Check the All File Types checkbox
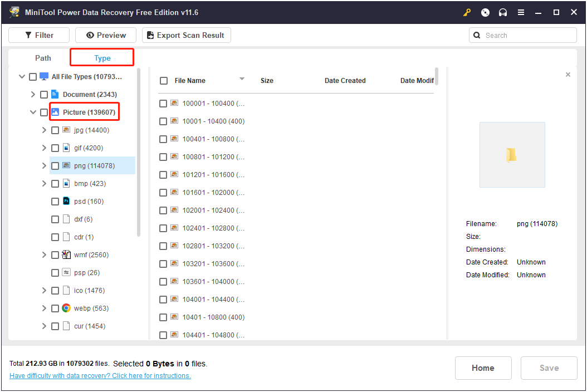587x392 pixels. tap(33, 77)
